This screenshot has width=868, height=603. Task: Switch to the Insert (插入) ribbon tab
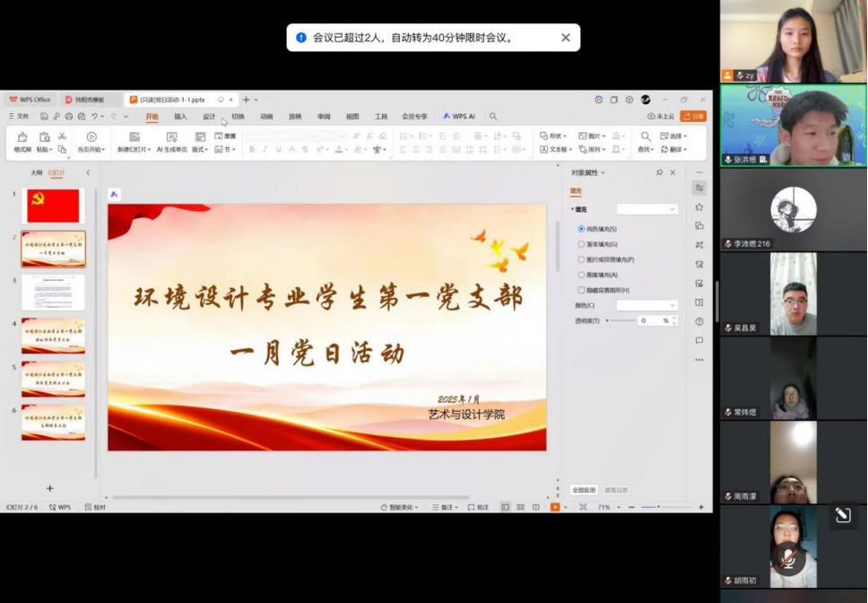point(180,117)
